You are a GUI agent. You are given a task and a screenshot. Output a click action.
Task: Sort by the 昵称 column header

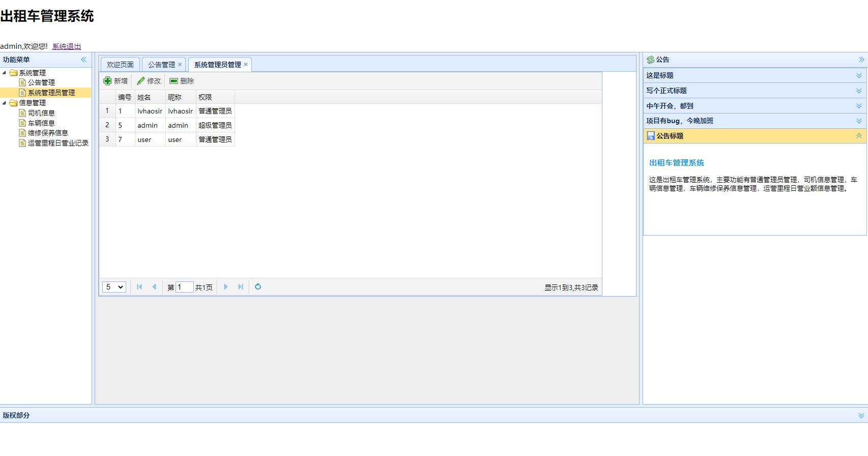coord(181,97)
